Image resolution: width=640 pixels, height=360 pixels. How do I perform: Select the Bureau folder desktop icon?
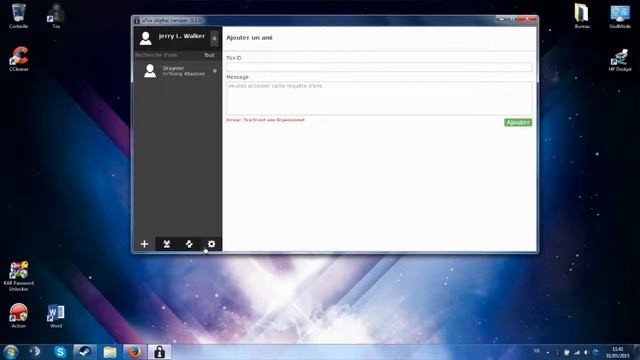pos(582,16)
